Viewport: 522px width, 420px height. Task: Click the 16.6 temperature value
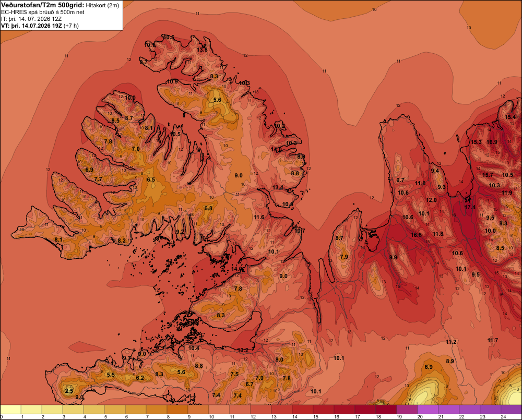[416, 235]
